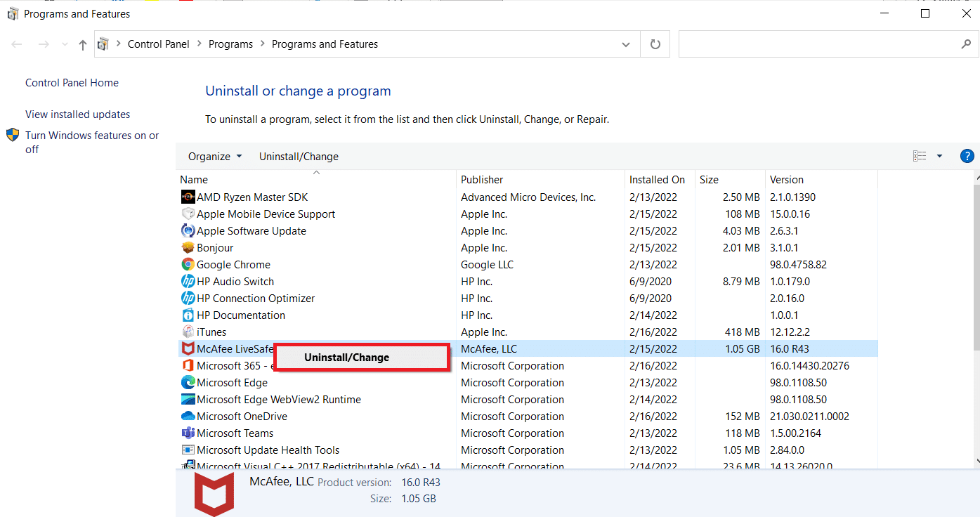Click the large McAfee shield logo
The width and height of the screenshot is (980, 517).
click(214, 495)
